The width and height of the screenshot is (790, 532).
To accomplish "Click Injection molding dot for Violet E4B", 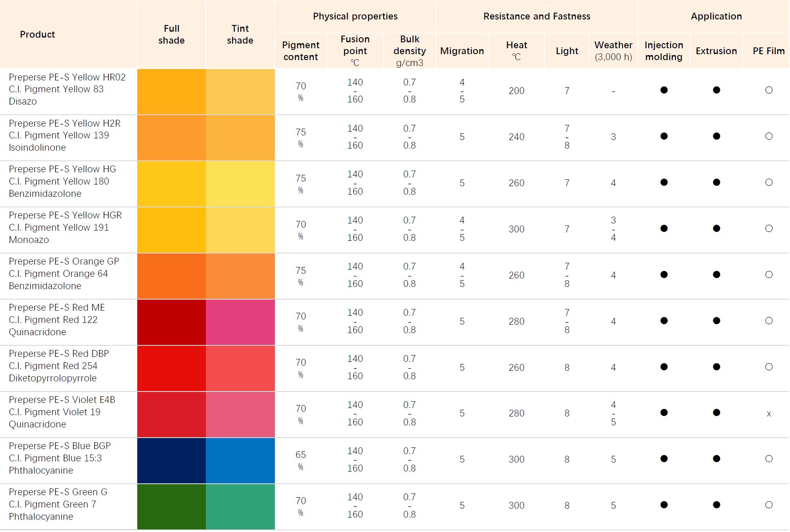I will pyautogui.click(x=664, y=413).
